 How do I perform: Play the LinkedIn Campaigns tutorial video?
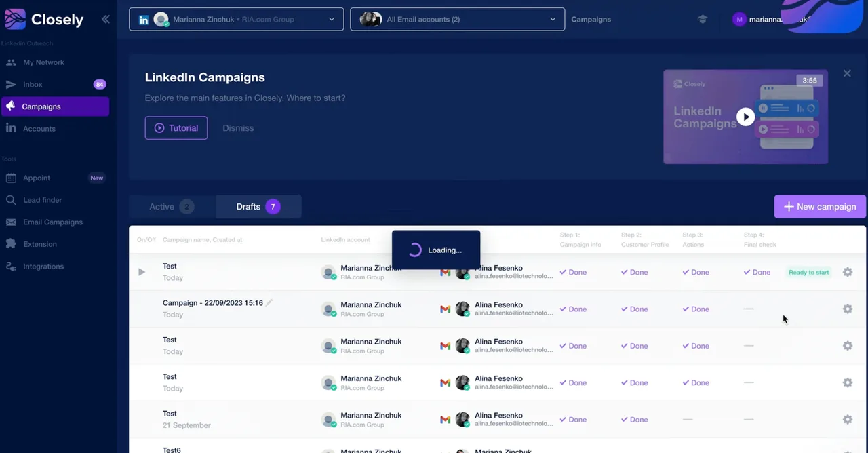745,117
